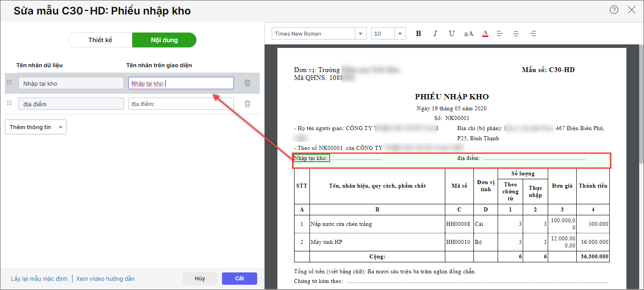Image resolution: width=644 pixels, height=290 pixels.
Task: Open the font color picker
Action: pyautogui.click(x=485, y=33)
